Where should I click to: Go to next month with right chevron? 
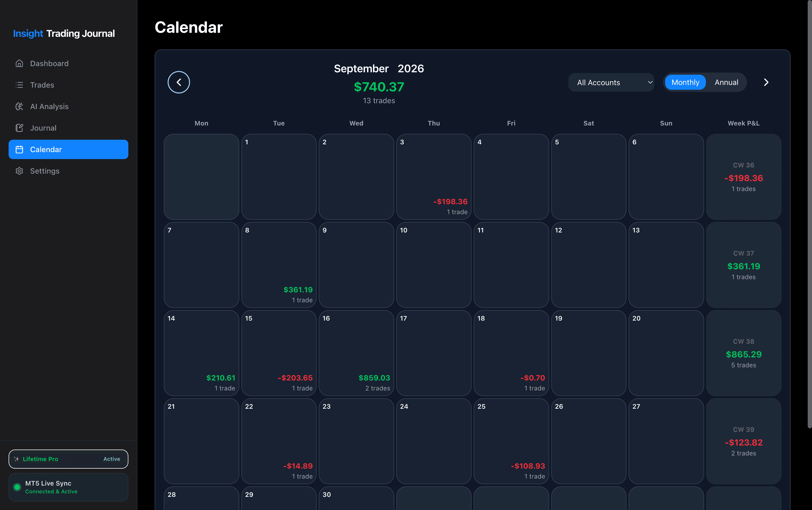(x=766, y=82)
